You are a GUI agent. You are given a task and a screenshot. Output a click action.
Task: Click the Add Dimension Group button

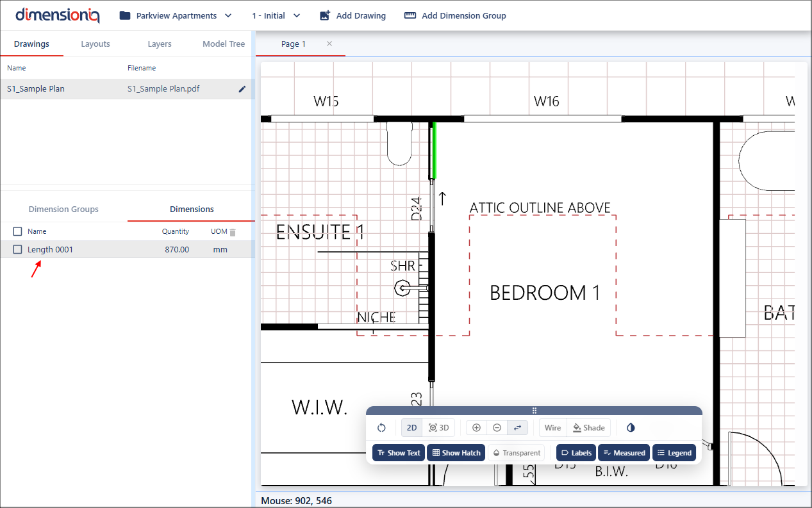(x=455, y=15)
